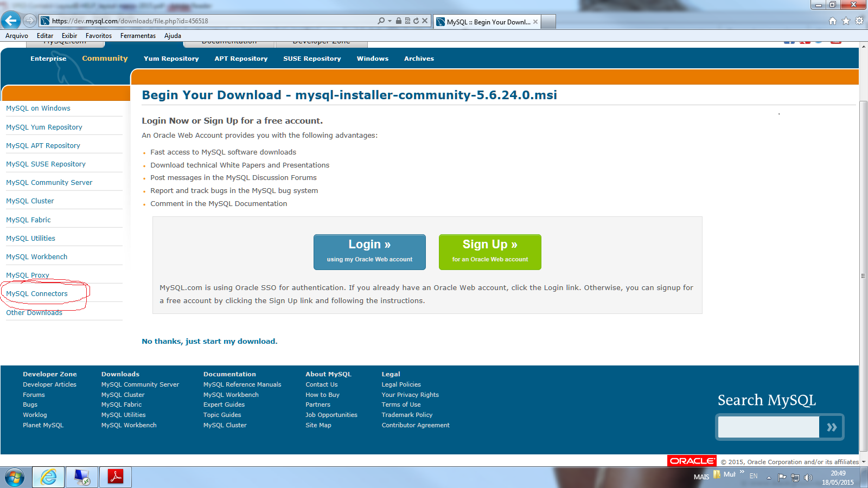Open the Favoritos menu
This screenshot has width=868, height=488.
coord(99,36)
